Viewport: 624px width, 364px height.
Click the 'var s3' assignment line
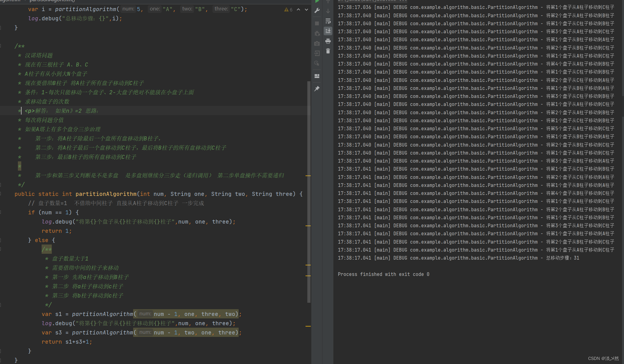click(x=142, y=333)
